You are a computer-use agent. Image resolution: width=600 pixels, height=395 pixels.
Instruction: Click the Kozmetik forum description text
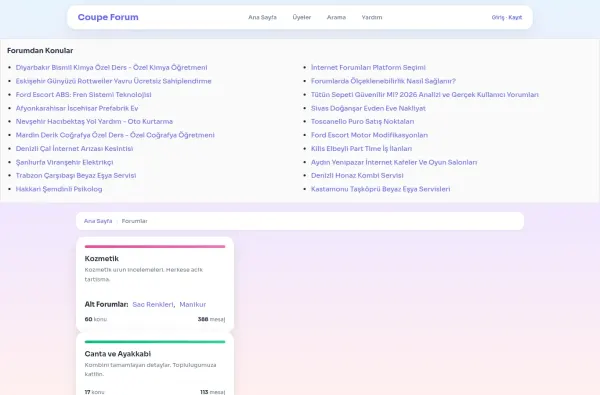click(144, 274)
